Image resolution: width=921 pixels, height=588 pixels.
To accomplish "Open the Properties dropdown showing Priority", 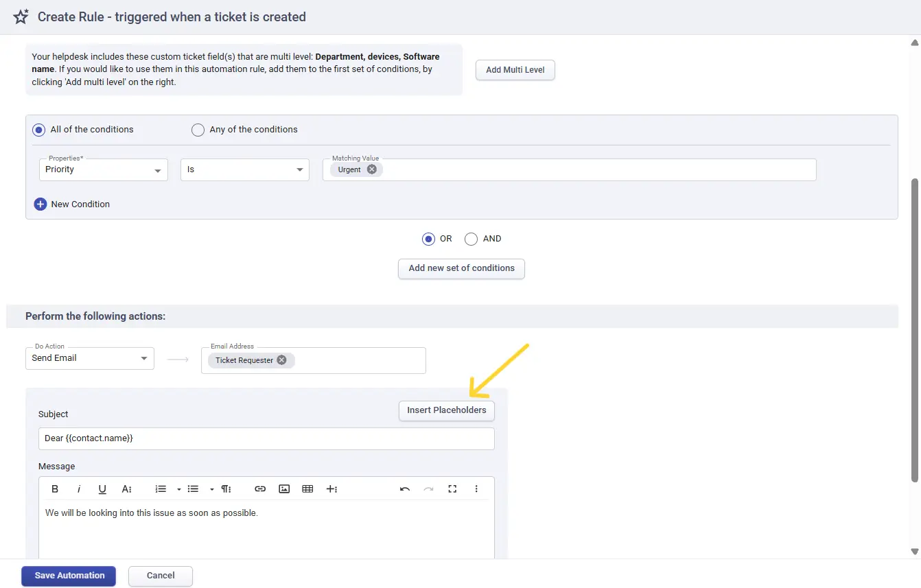I will pyautogui.click(x=104, y=169).
